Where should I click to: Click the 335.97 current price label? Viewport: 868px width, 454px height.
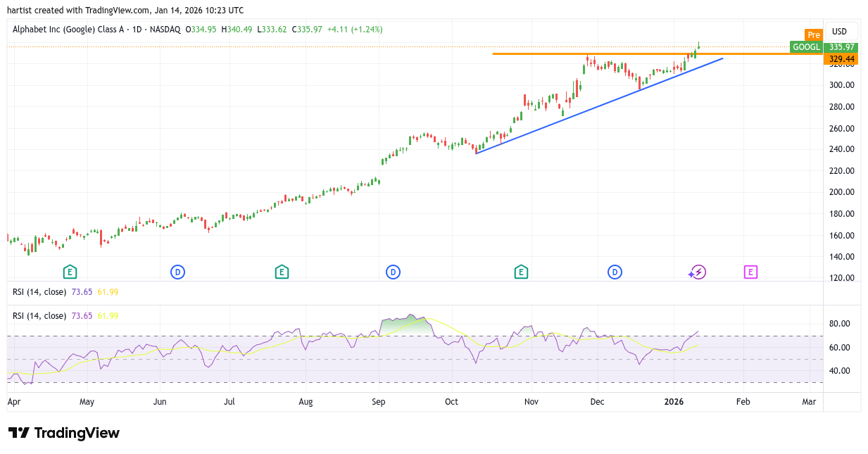coord(841,47)
